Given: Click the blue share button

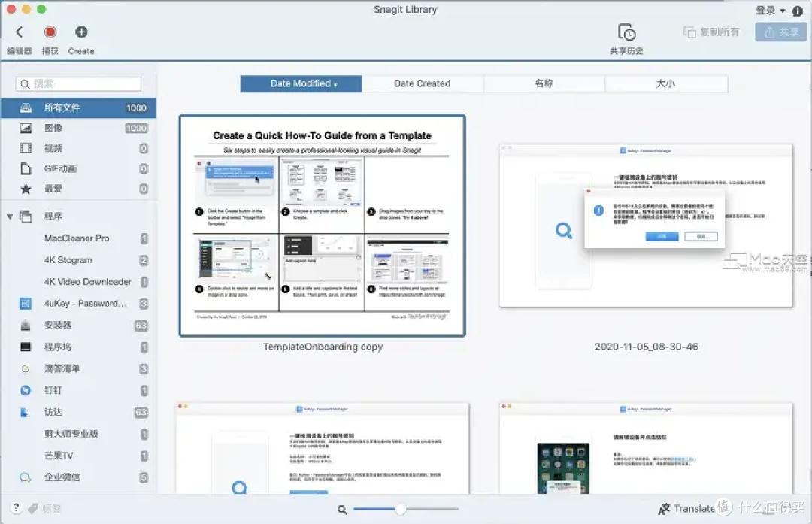Looking at the screenshot, I should coord(781,32).
